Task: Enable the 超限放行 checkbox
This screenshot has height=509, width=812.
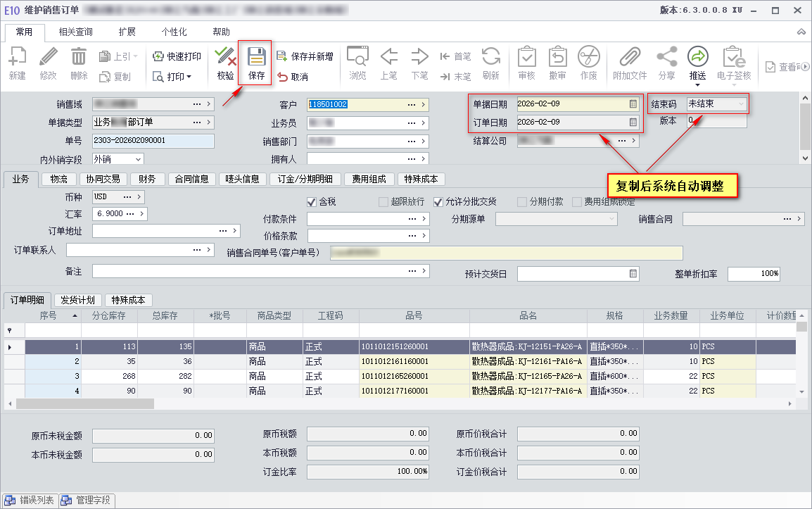Action: [x=383, y=202]
